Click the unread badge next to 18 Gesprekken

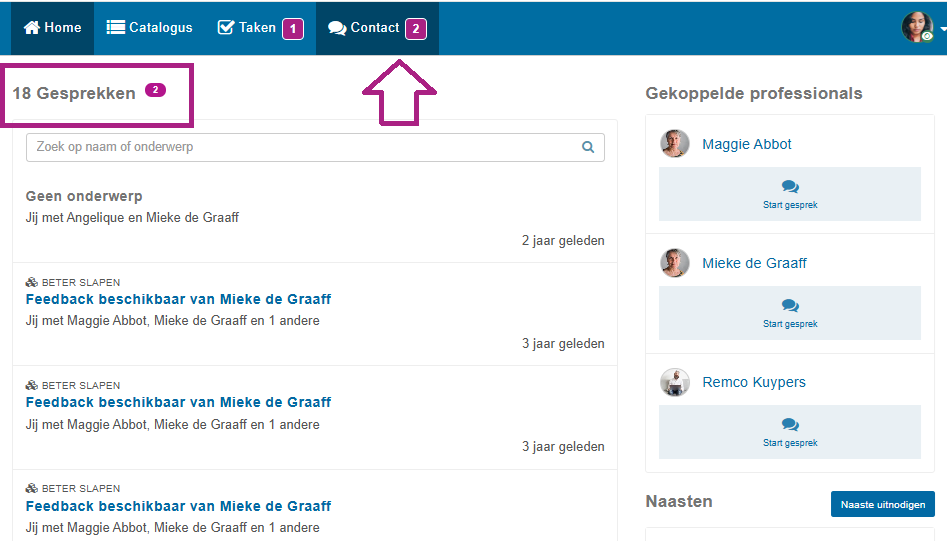pos(155,90)
